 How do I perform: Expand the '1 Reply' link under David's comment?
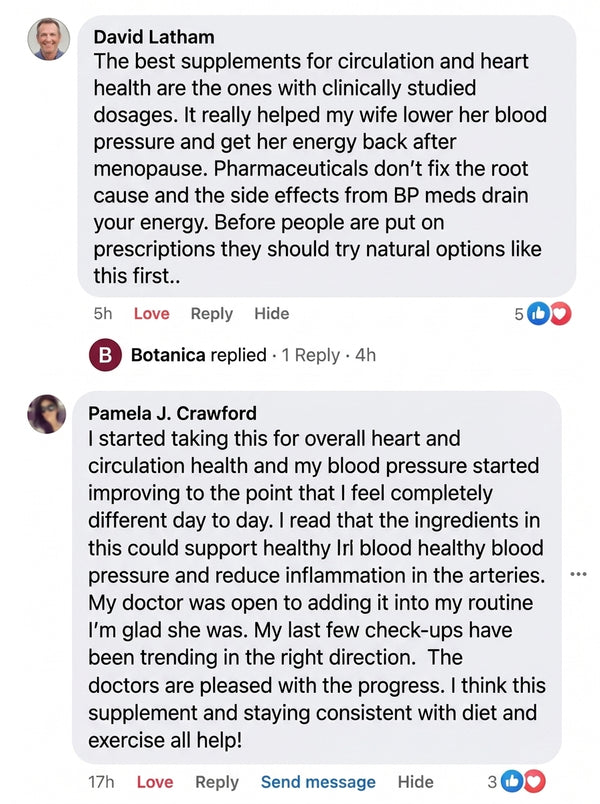(311, 355)
